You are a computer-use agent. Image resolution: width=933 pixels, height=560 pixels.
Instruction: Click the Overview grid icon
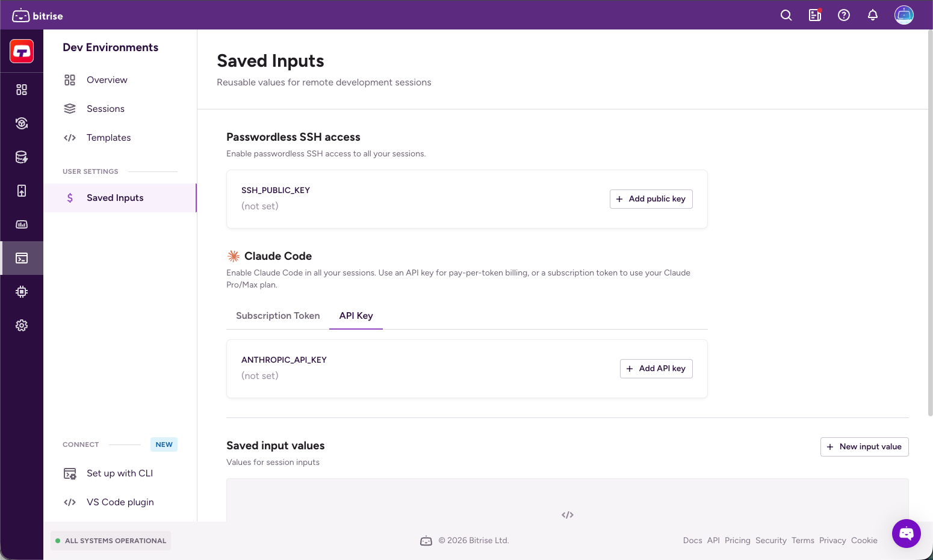[70, 80]
